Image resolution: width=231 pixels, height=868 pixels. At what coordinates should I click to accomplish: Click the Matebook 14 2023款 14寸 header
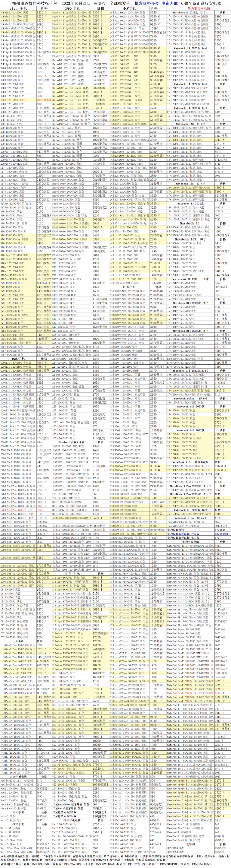191,48
